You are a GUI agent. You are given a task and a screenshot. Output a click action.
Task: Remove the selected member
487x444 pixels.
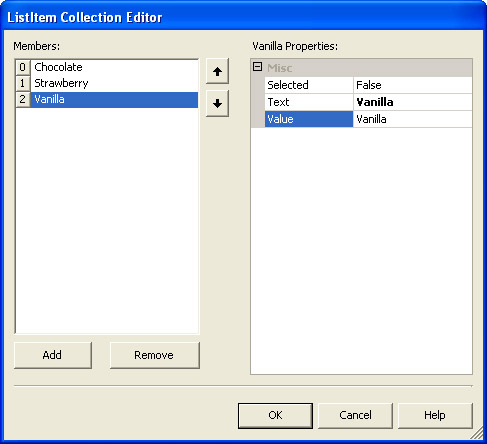155,355
